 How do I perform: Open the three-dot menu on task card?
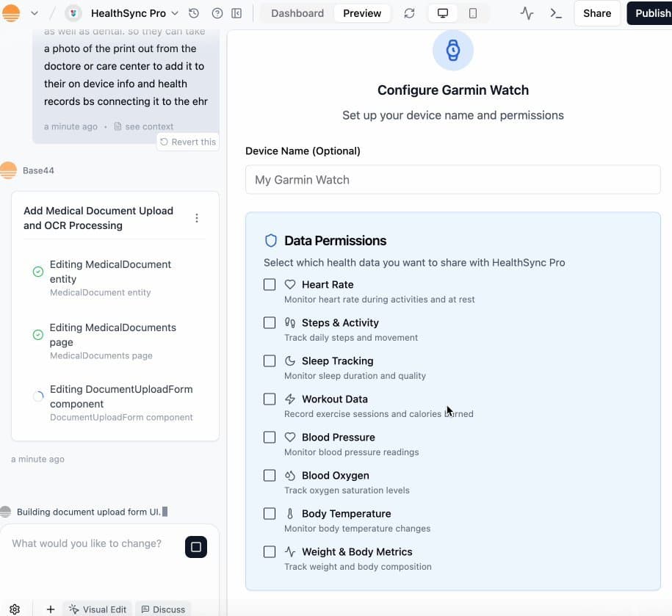point(197,218)
